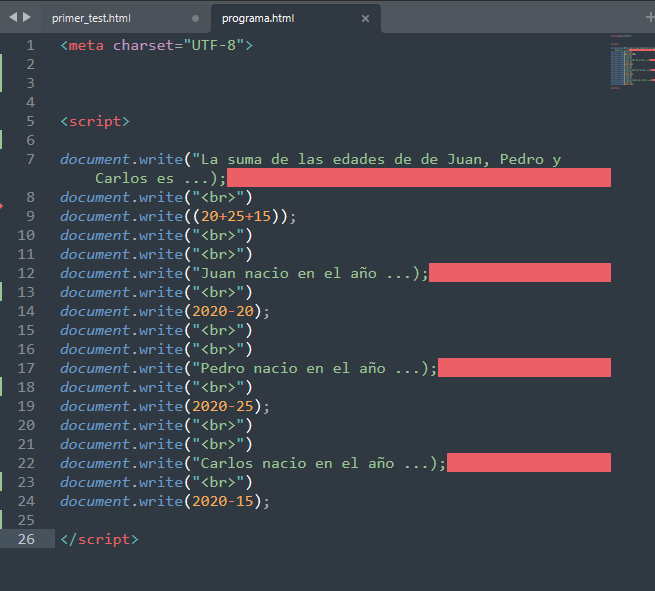
Task: Click the "<br>" string on line 8
Action: pyautogui.click(x=218, y=197)
